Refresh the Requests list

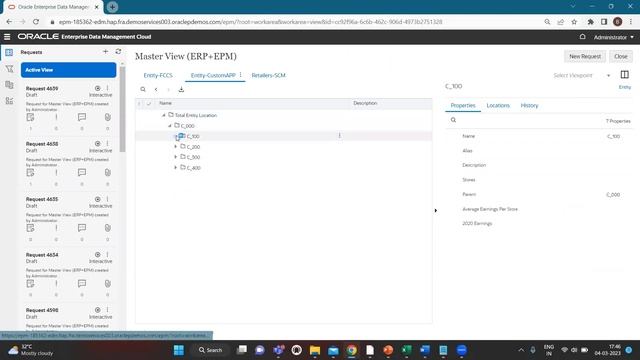(118, 51)
